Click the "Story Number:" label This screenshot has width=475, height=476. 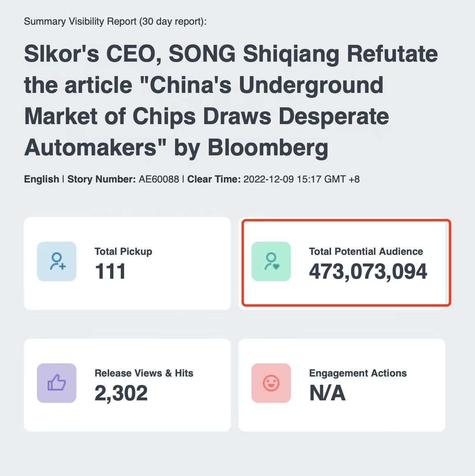[x=101, y=179]
